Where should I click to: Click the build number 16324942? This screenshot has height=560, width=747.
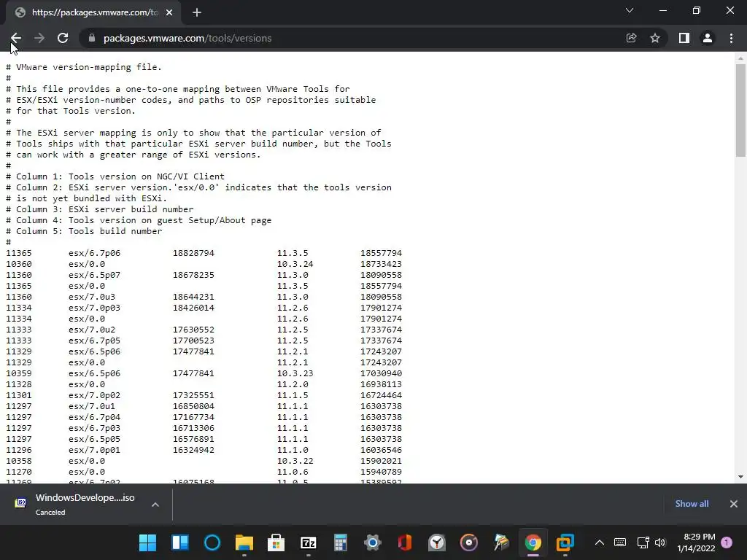[x=193, y=451]
